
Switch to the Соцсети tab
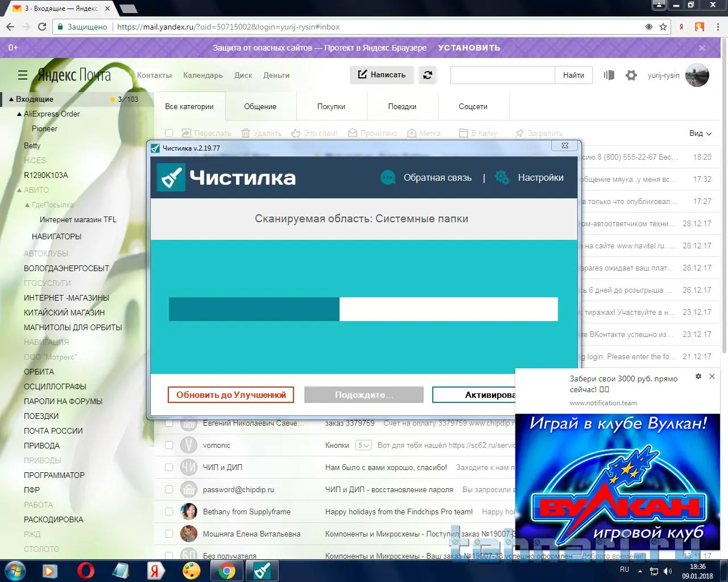[x=473, y=106]
